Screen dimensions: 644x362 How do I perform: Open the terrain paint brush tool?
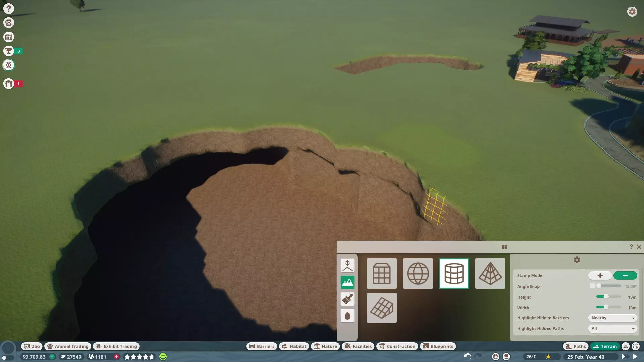point(347,299)
